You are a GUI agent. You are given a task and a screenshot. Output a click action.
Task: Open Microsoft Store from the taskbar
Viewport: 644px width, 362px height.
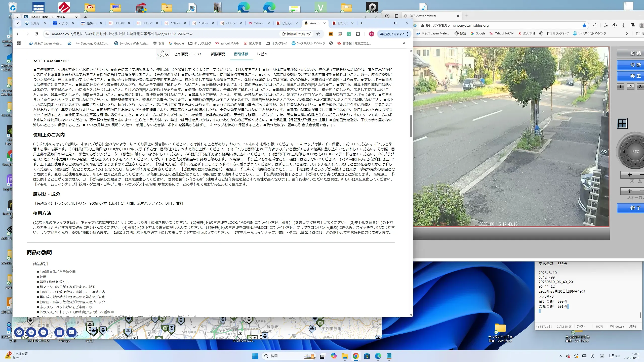pos(367,356)
